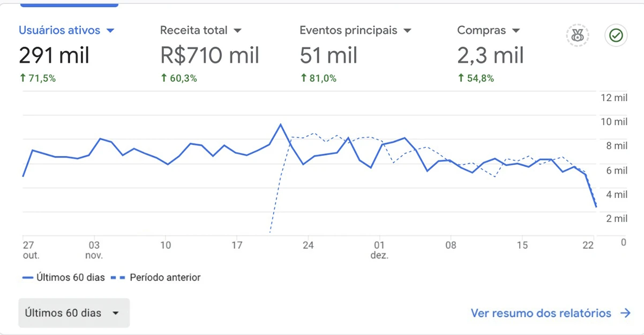The width and height of the screenshot is (644, 335).
Task: Expand the Receita total metric dropdown arrow
Action: (x=237, y=31)
